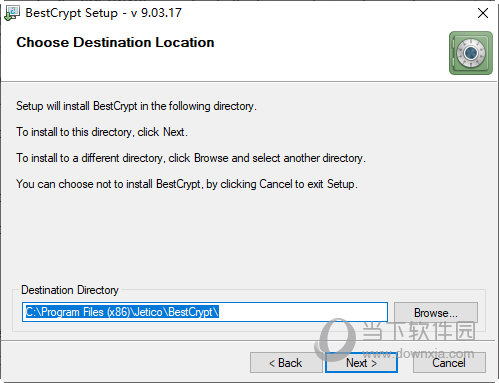Open the Browse... directory chooser
499x383 pixels.
[436, 313]
